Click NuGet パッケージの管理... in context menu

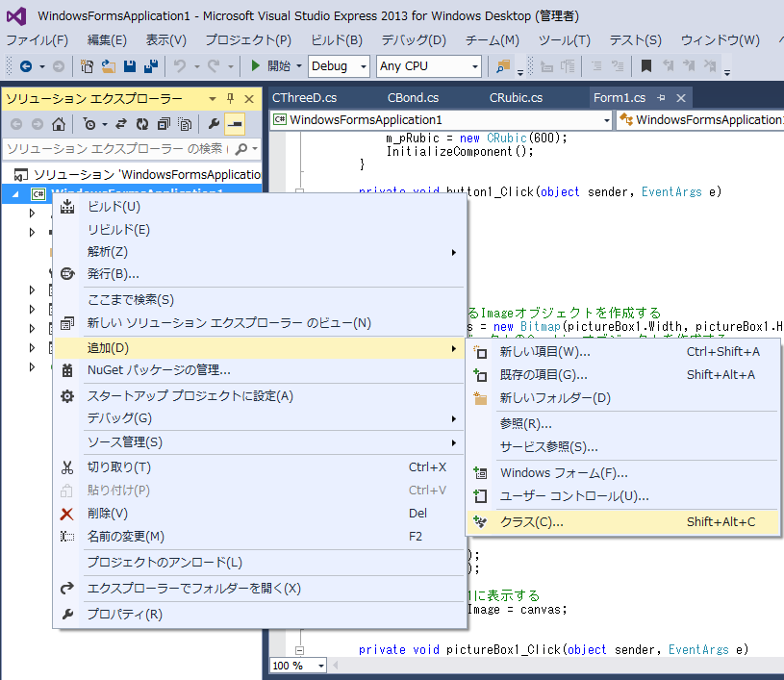pyautogui.click(x=260, y=370)
